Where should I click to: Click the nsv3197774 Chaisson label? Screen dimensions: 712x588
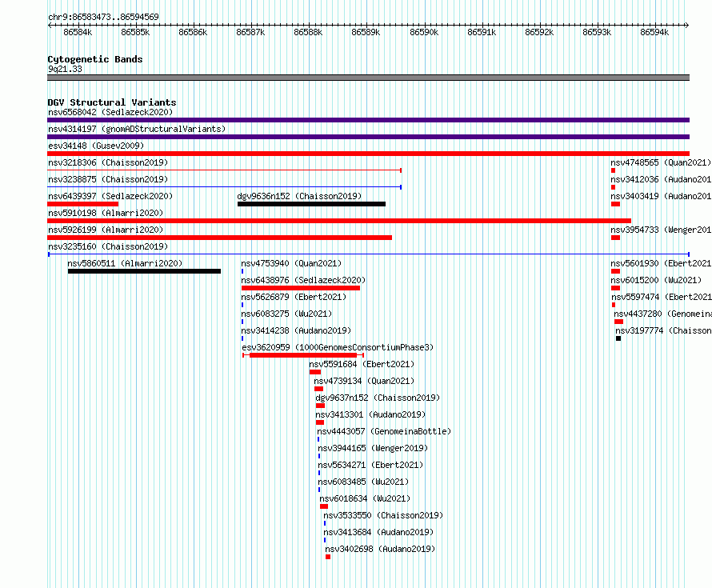pyautogui.click(x=663, y=330)
